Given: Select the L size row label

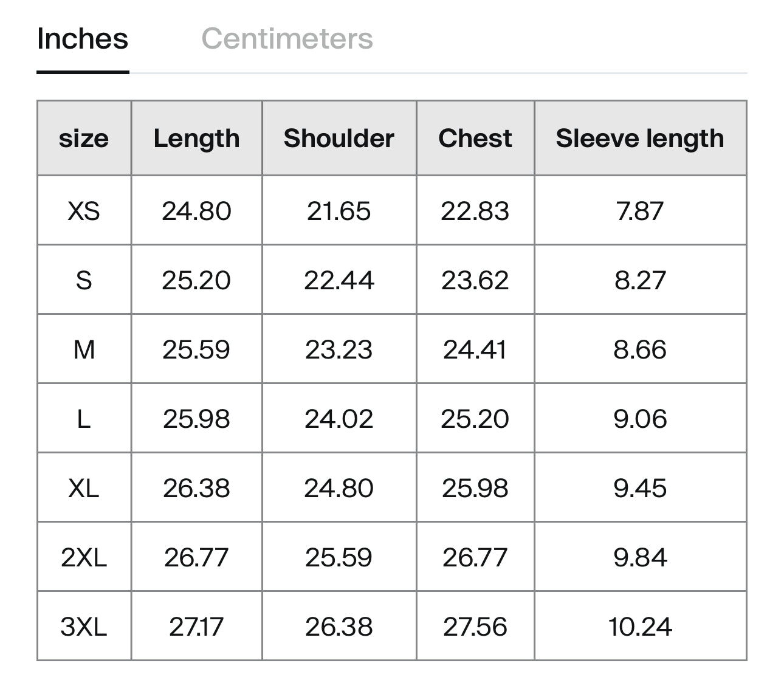Looking at the screenshot, I should (84, 419).
